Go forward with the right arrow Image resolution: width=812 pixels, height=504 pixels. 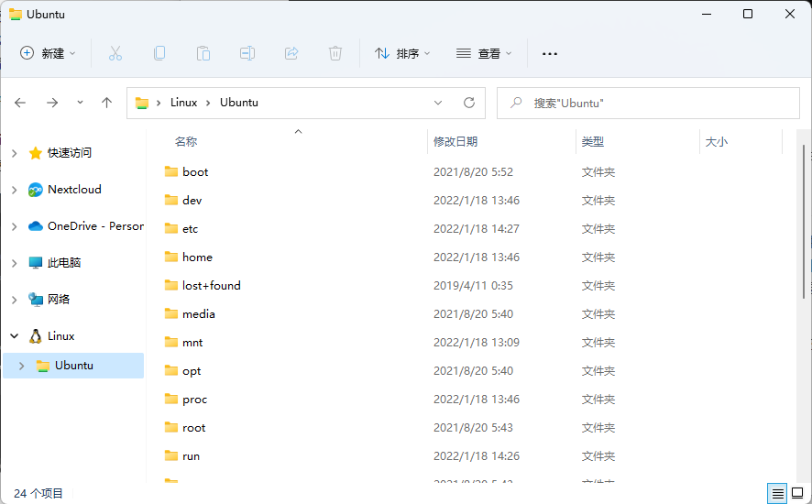[x=52, y=103]
